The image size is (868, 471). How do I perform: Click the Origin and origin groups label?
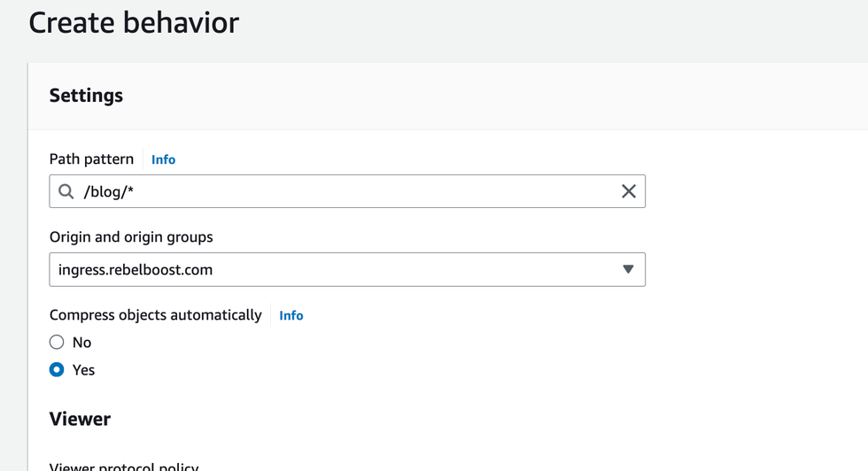pyautogui.click(x=131, y=237)
